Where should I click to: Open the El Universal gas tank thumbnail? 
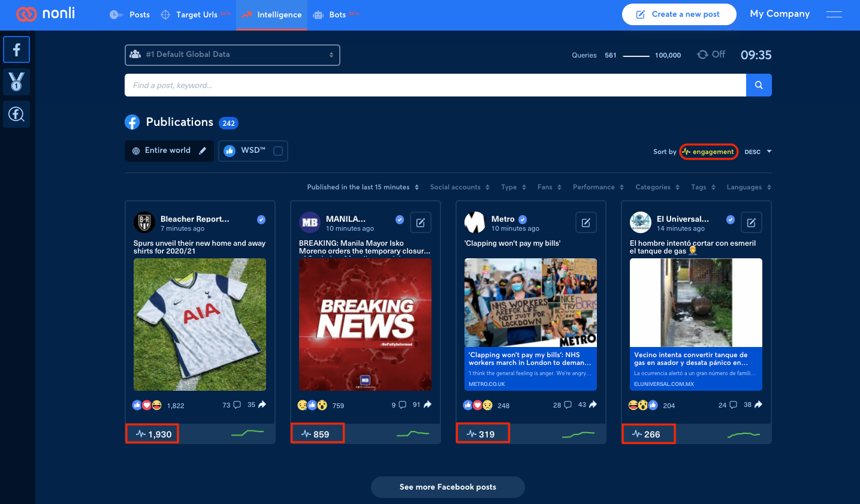point(696,303)
